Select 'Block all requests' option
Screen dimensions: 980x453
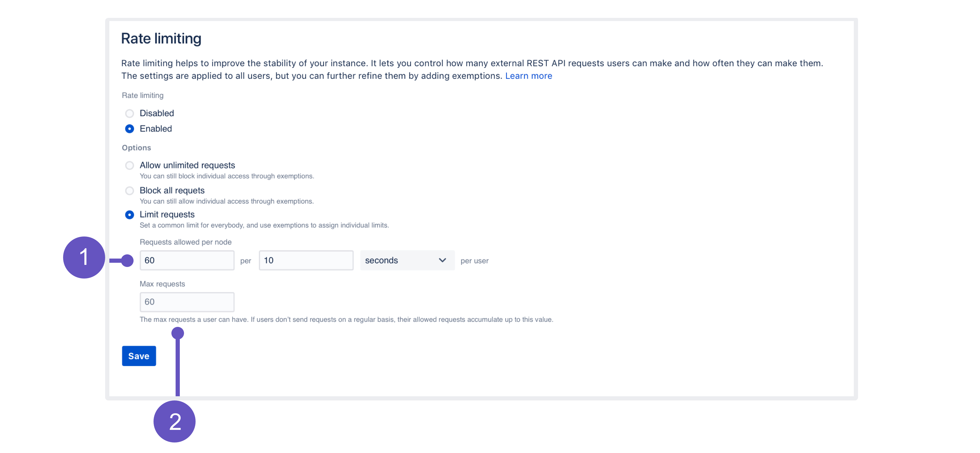(x=129, y=190)
